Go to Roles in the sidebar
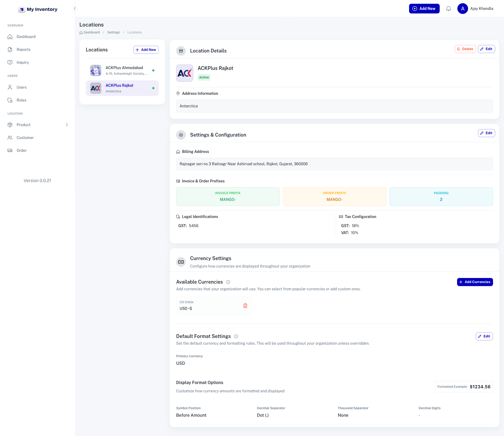Screen dimensions: 504x436 pyautogui.click(x=21, y=100)
